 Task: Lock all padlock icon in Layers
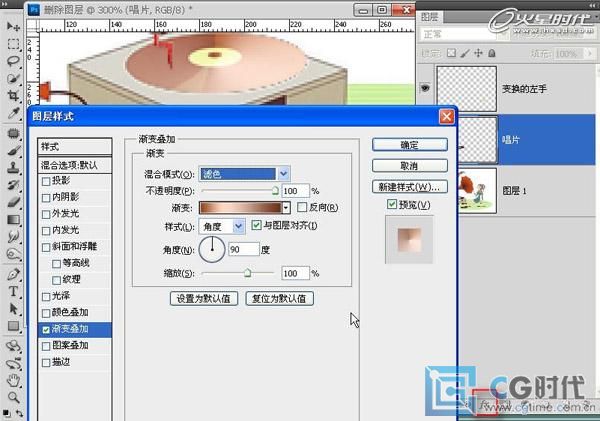tap(492, 53)
